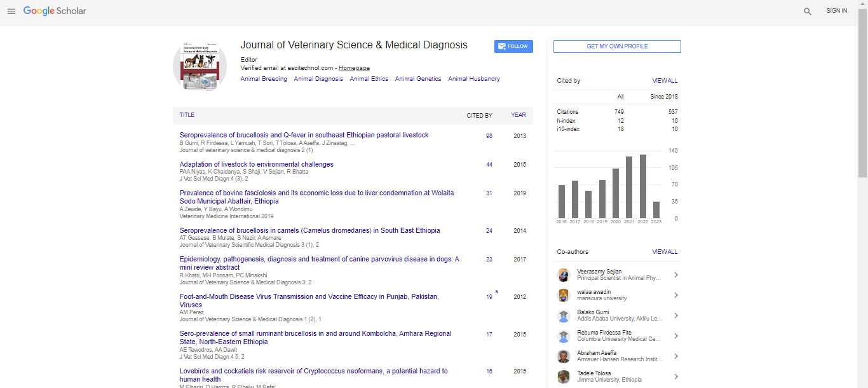Open the hamburger main menu
Screen dimensions: 868x388
[11, 11]
